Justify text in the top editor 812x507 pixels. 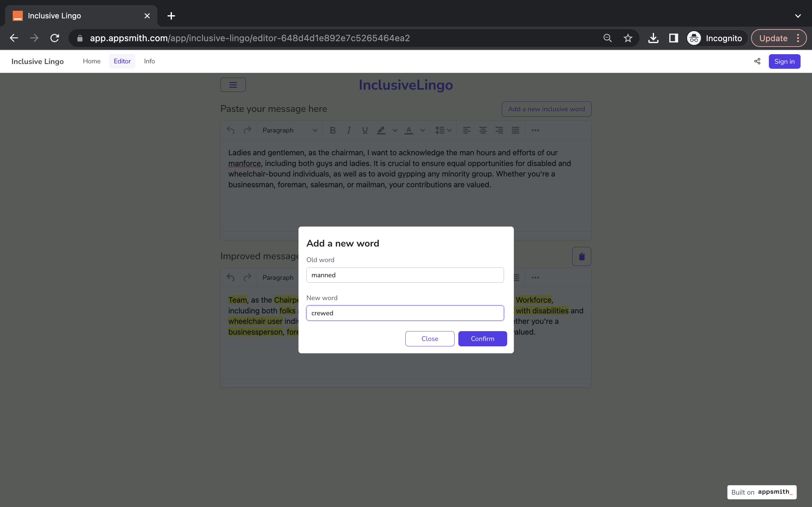[515, 131]
